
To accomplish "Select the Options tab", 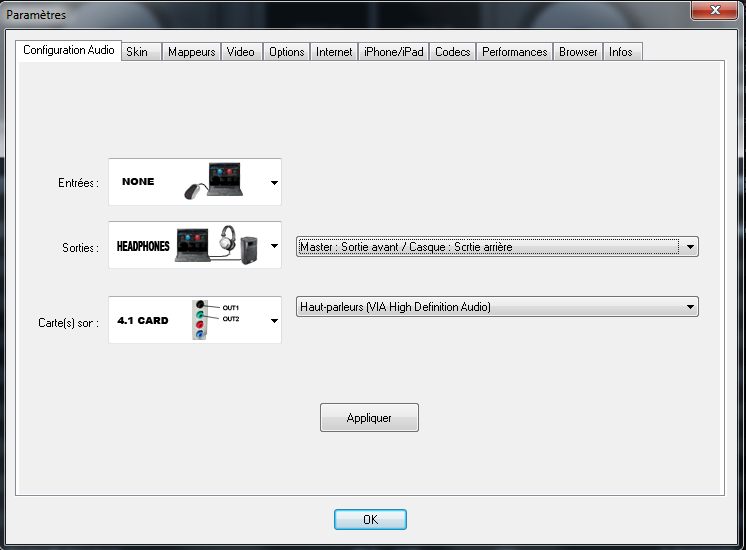I will tap(286, 51).
